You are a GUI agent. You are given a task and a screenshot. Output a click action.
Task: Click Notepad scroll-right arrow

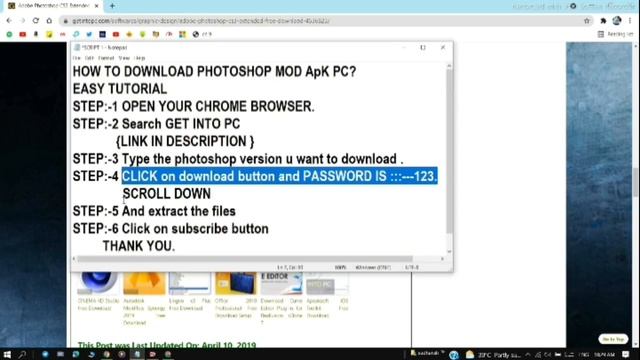pos(442,259)
